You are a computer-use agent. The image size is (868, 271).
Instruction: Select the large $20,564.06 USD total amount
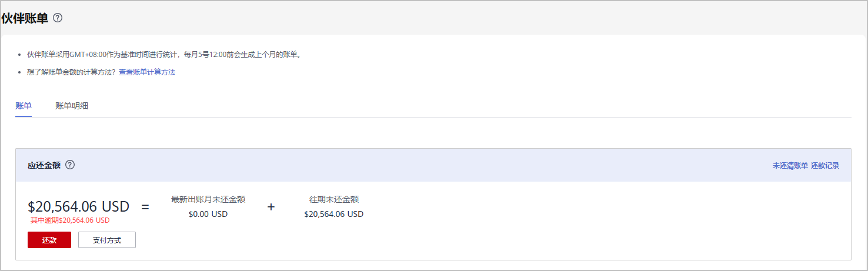tap(78, 207)
